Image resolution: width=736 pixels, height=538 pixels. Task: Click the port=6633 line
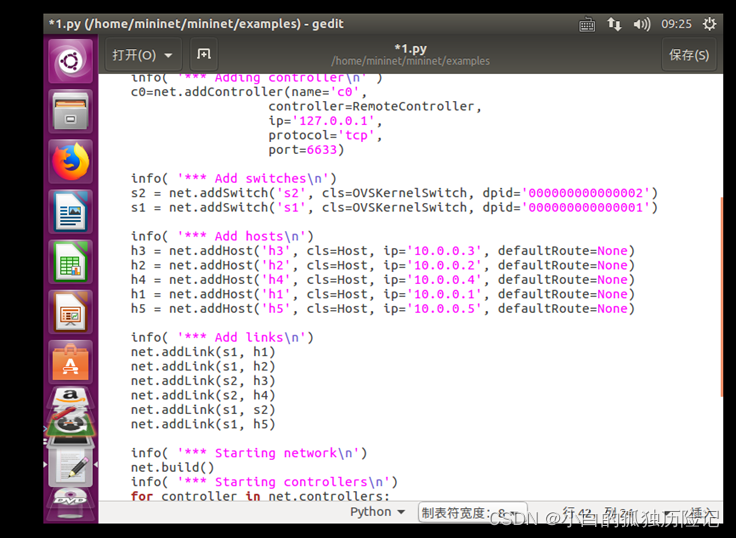click(x=306, y=150)
